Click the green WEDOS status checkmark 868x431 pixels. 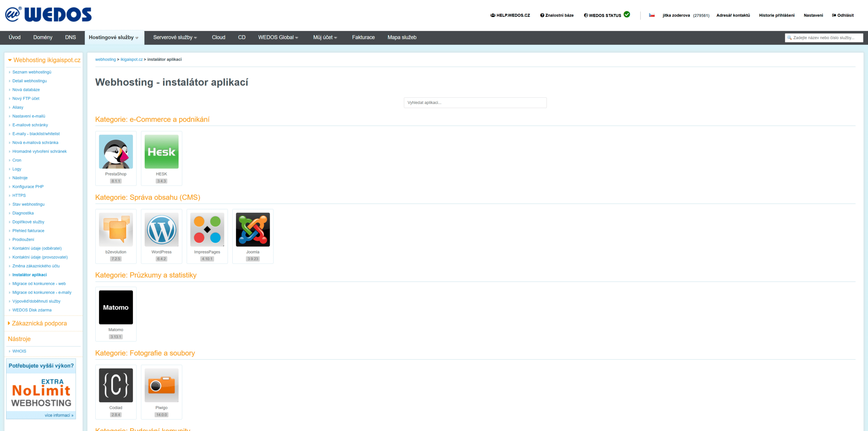point(627,14)
